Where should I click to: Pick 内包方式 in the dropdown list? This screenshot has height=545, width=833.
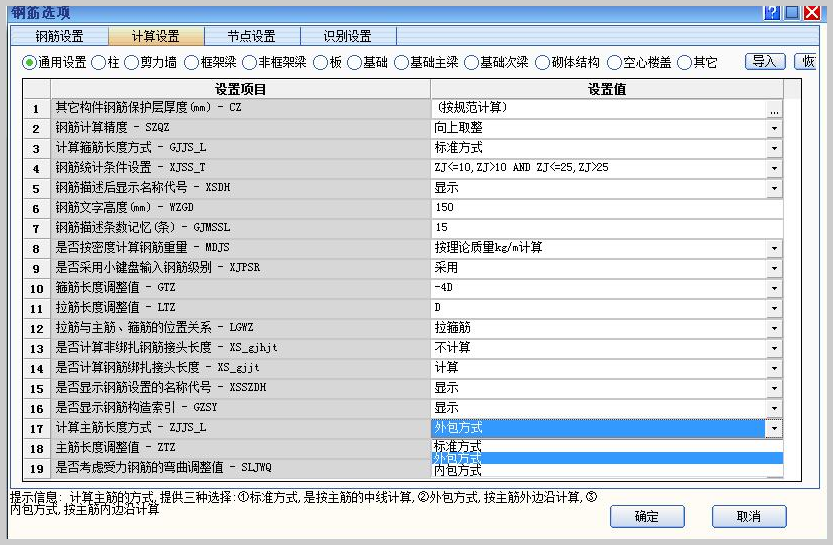coord(458,470)
